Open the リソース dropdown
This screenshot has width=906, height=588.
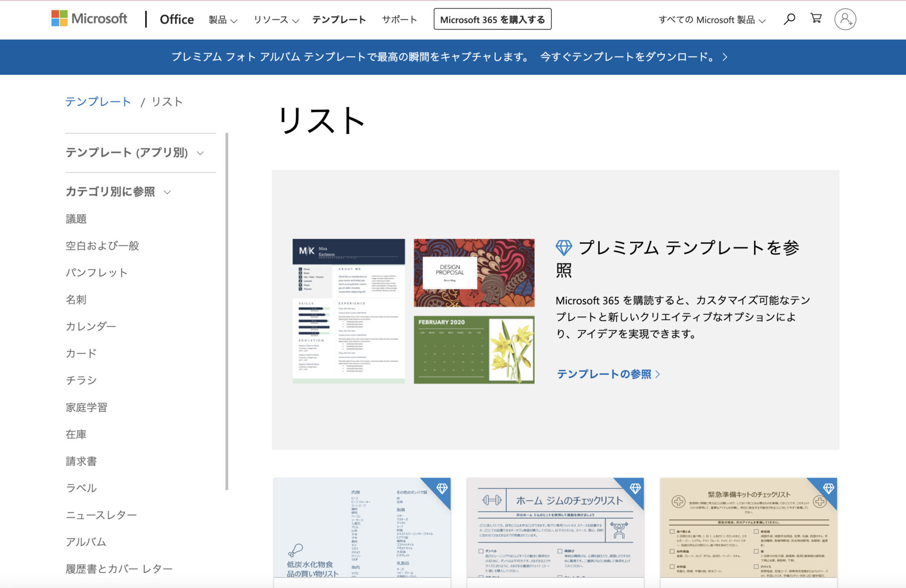276,20
